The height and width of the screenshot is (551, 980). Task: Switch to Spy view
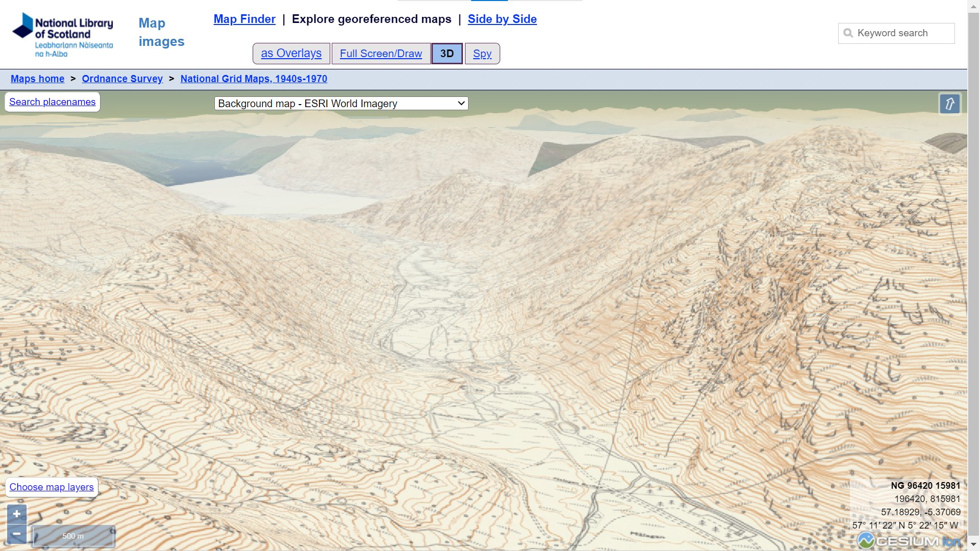482,54
